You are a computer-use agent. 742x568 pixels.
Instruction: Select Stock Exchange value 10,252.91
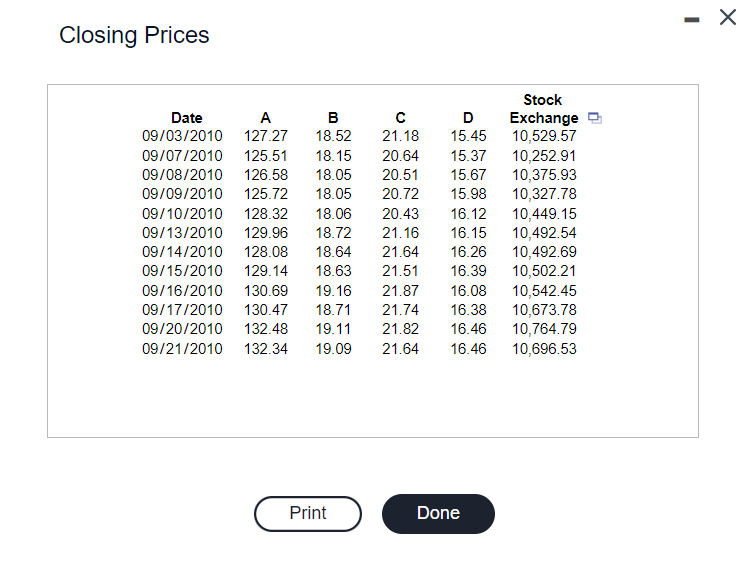point(544,156)
